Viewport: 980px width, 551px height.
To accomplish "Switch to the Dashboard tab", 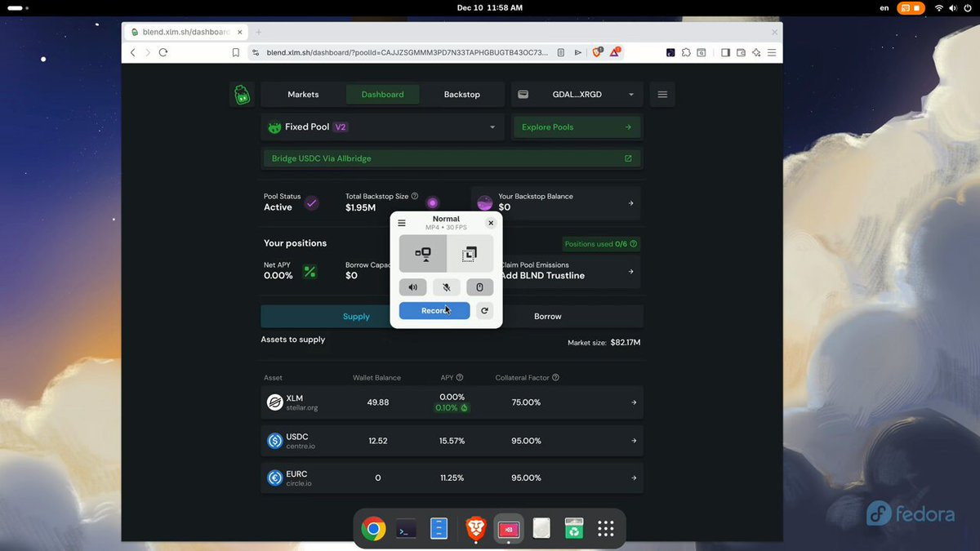I will [383, 95].
